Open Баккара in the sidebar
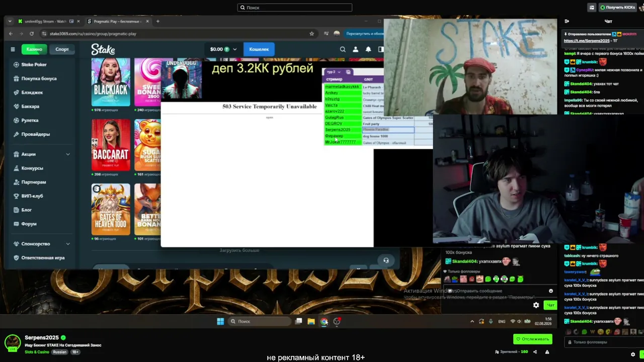 pos(26,107)
